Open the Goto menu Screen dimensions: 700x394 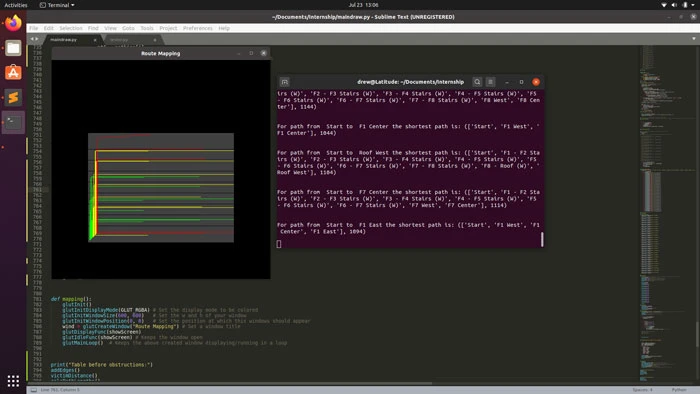pos(128,28)
